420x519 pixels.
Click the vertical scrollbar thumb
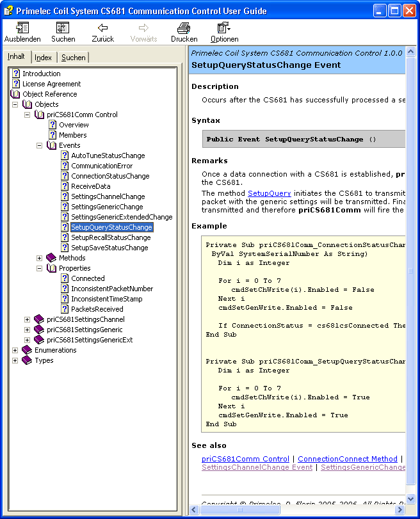(x=411, y=271)
